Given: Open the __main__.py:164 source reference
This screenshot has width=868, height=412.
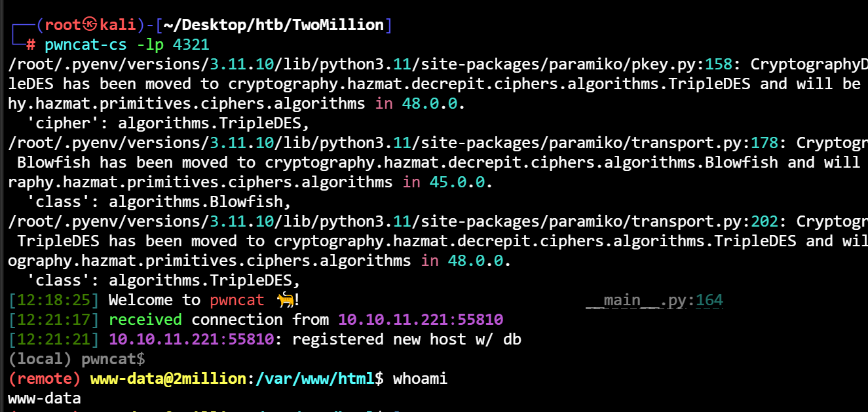Looking at the screenshot, I should (654, 301).
